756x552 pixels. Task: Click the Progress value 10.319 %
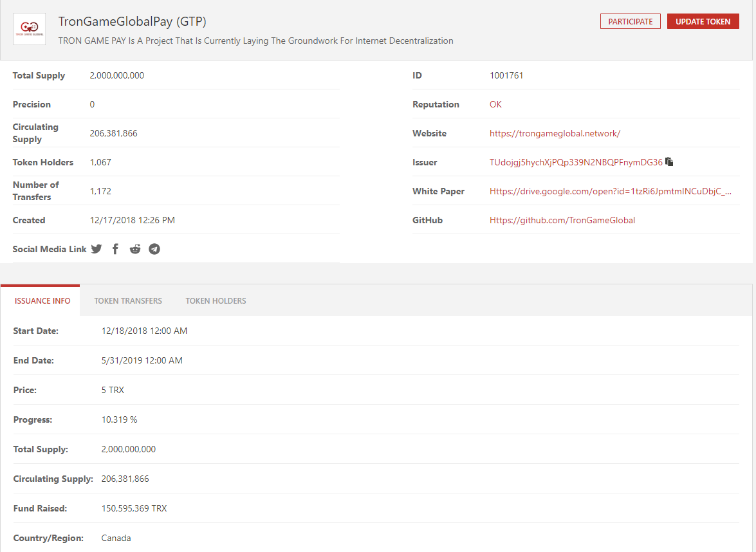(119, 420)
